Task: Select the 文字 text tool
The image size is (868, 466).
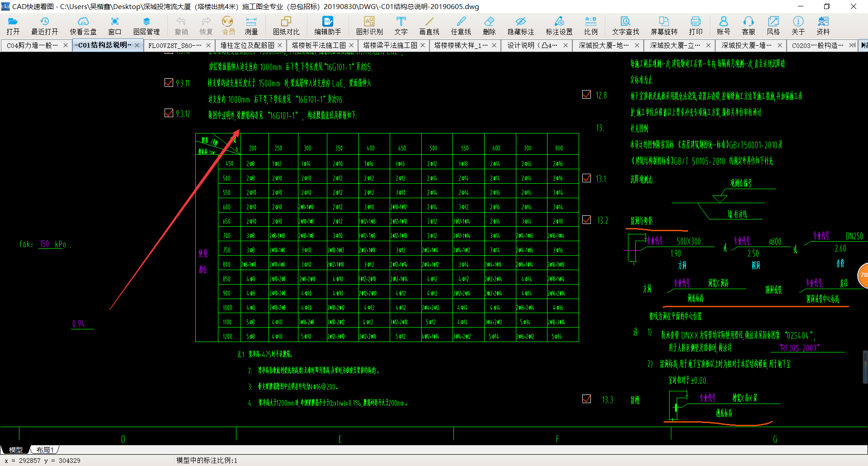Action: [401, 26]
